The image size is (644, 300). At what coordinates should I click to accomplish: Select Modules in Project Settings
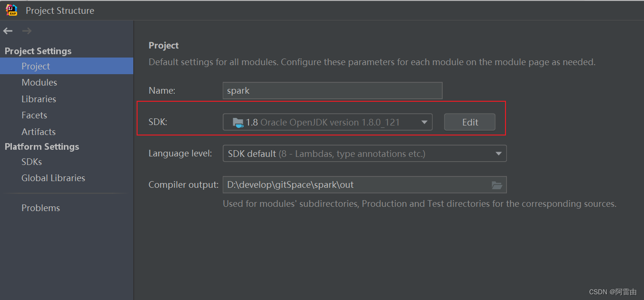pos(40,82)
